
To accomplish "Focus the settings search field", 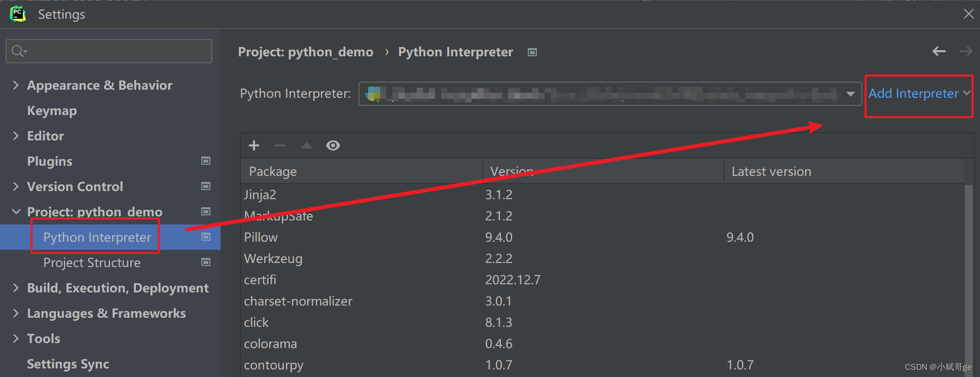I will coord(109,51).
